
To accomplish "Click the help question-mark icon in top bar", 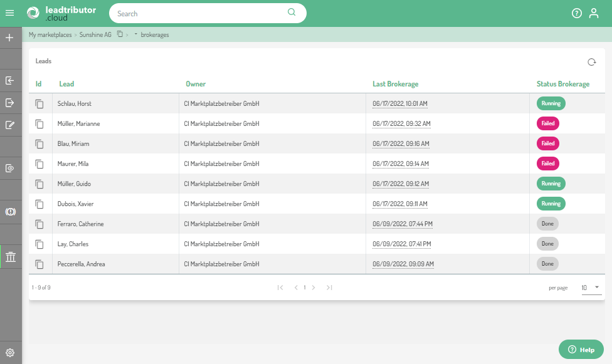I will (577, 13).
